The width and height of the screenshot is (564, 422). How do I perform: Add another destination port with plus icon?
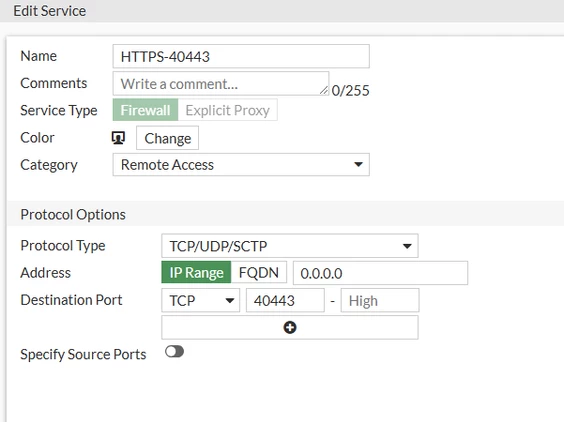290,327
